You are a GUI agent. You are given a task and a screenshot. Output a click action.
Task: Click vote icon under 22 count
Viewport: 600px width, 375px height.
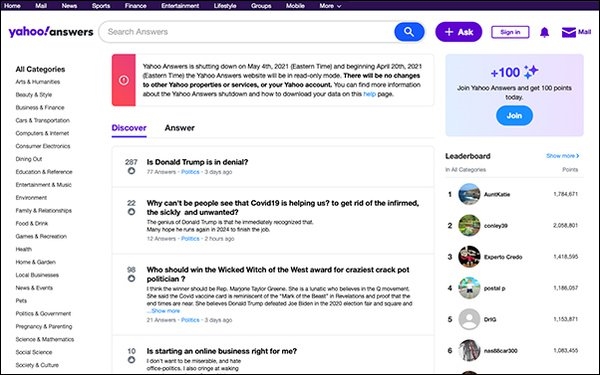131,212
